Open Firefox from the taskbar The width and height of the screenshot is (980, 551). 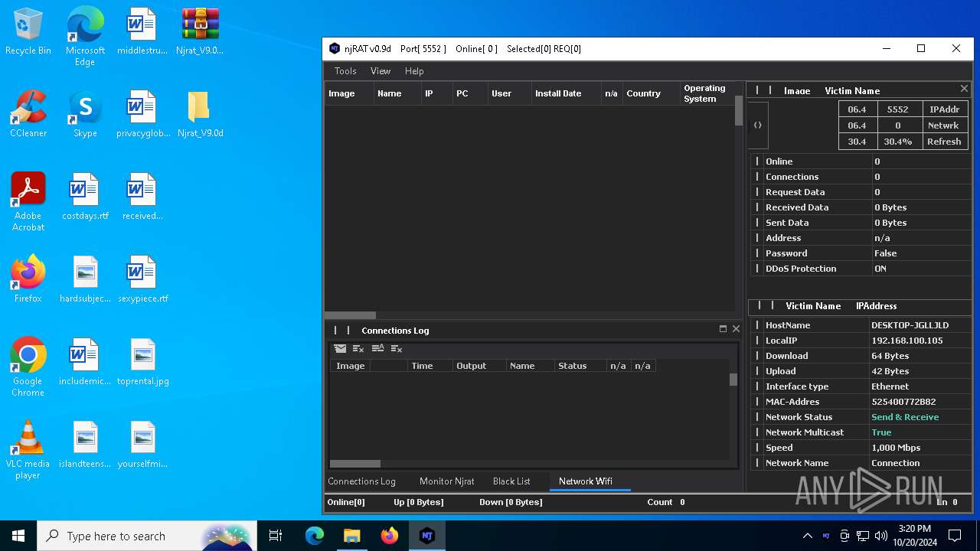tap(390, 536)
